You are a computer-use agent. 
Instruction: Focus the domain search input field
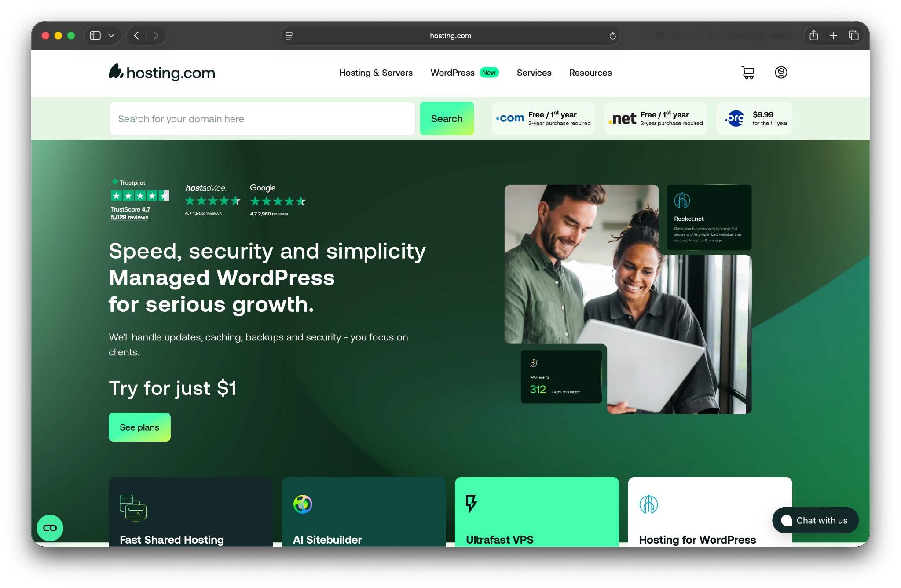tap(262, 118)
